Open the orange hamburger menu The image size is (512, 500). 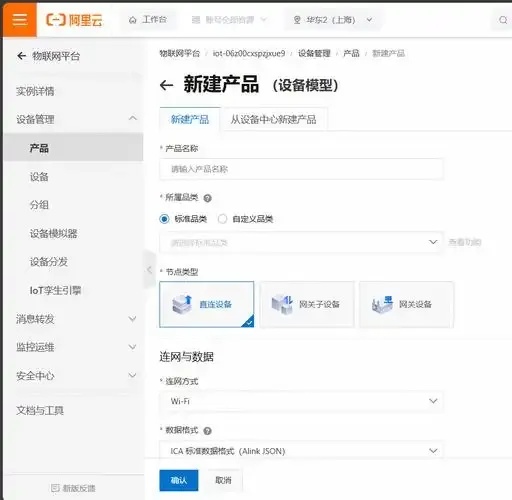click(x=19, y=19)
